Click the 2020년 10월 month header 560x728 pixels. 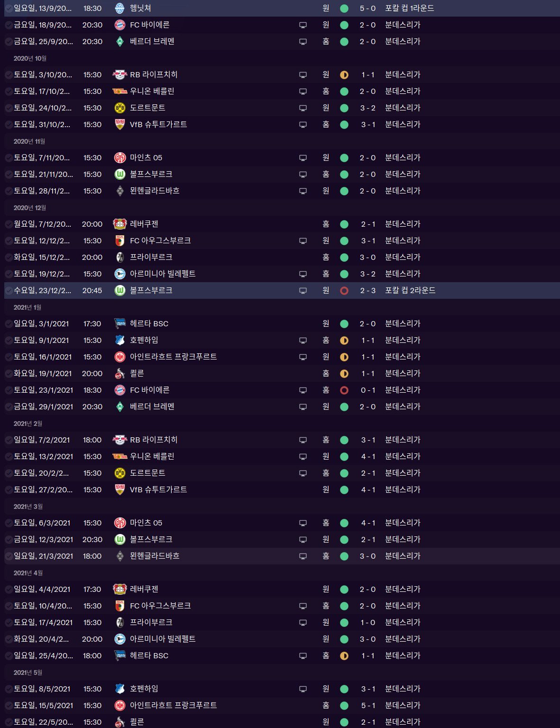(x=30, y=58)
